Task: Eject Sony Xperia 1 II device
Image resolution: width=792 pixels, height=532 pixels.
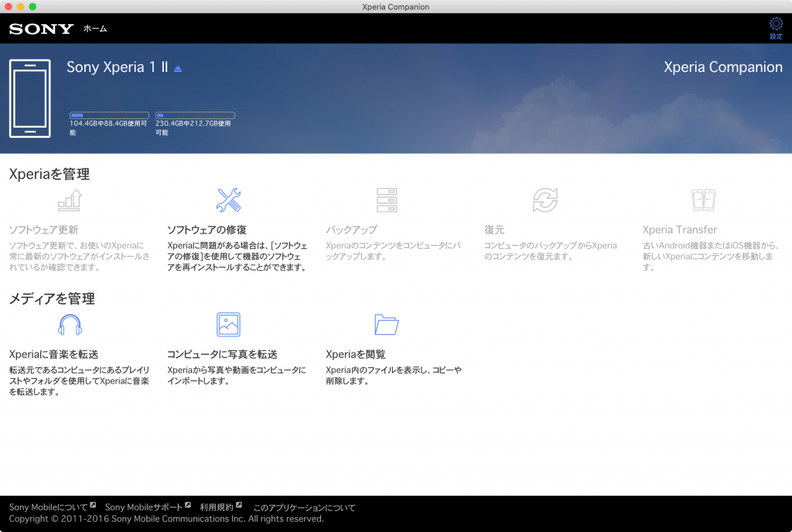Action: point(178,69)
